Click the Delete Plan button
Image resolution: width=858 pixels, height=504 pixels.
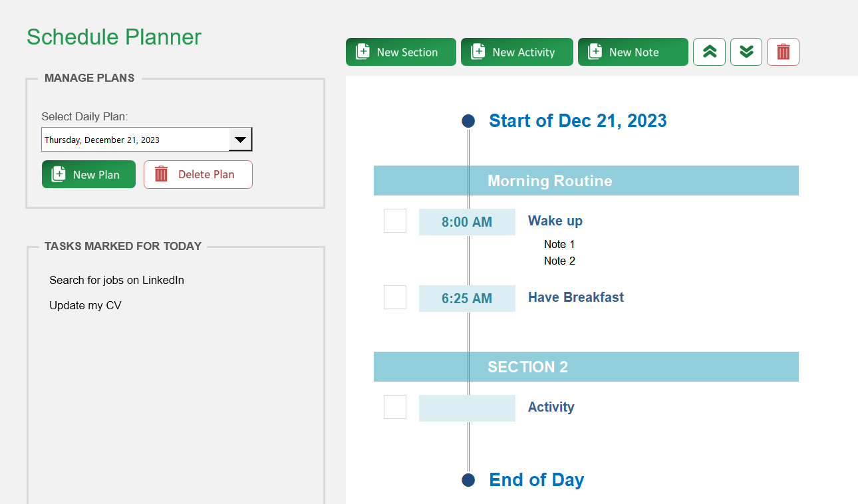point(198,174)
